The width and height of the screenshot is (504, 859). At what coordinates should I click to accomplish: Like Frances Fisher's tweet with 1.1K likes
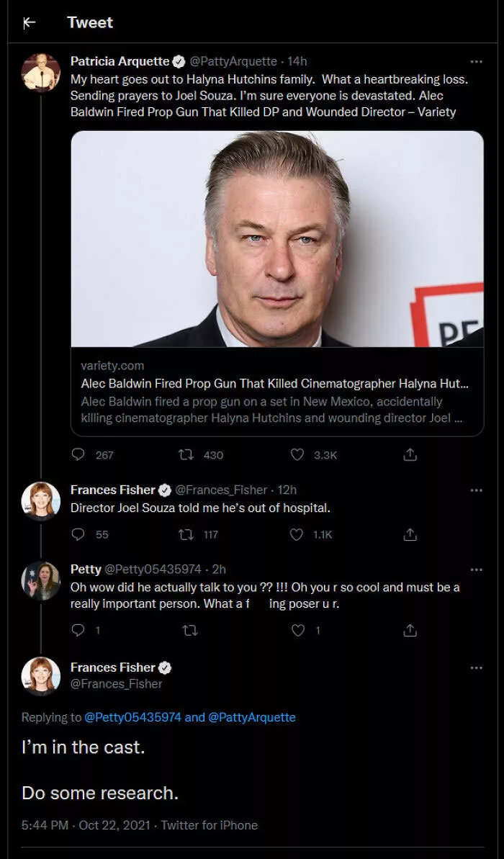(297, 534)
